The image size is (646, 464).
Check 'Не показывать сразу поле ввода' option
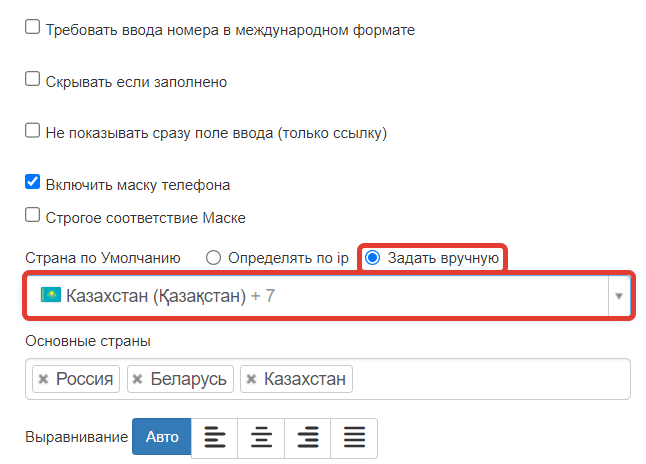click(33, 130)
